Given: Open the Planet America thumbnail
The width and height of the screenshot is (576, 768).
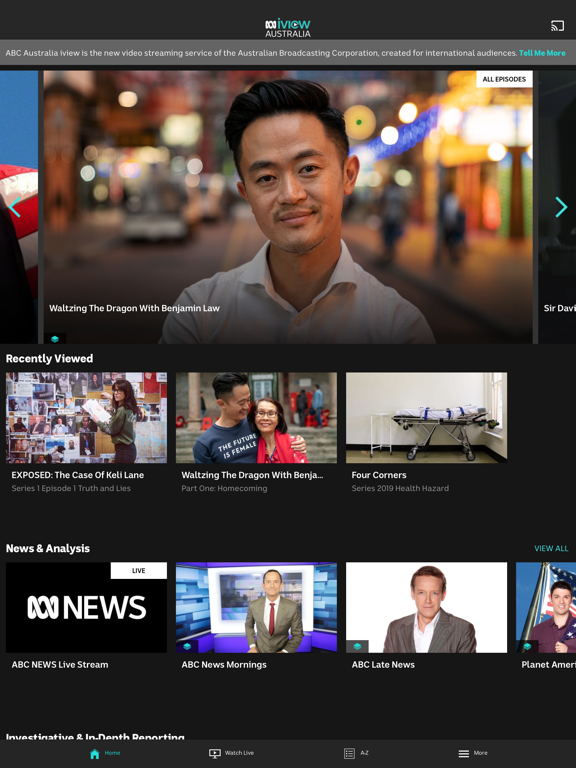Looking at the screenshot, I should [546, 607].
